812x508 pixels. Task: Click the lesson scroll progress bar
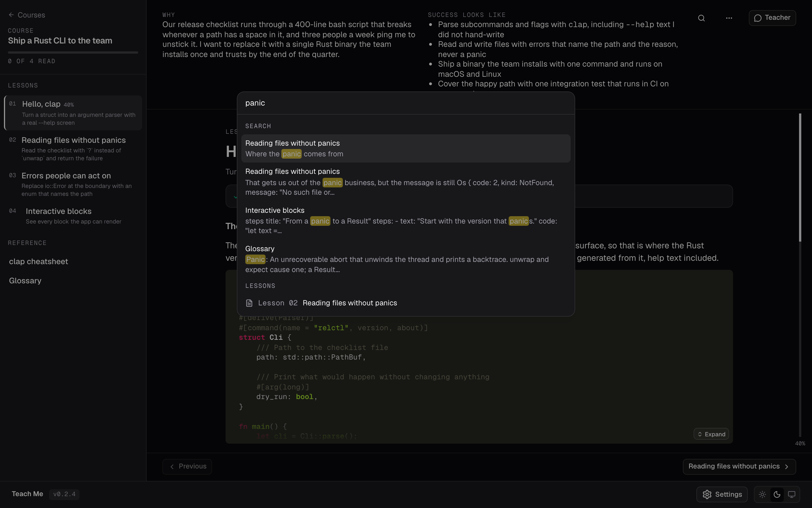(800, 275)
